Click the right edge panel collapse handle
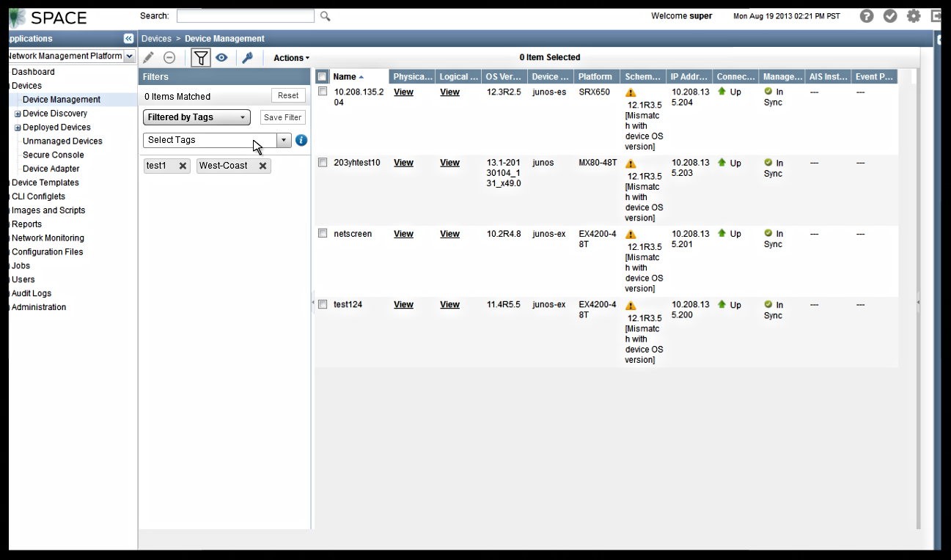 click(918, 301)
